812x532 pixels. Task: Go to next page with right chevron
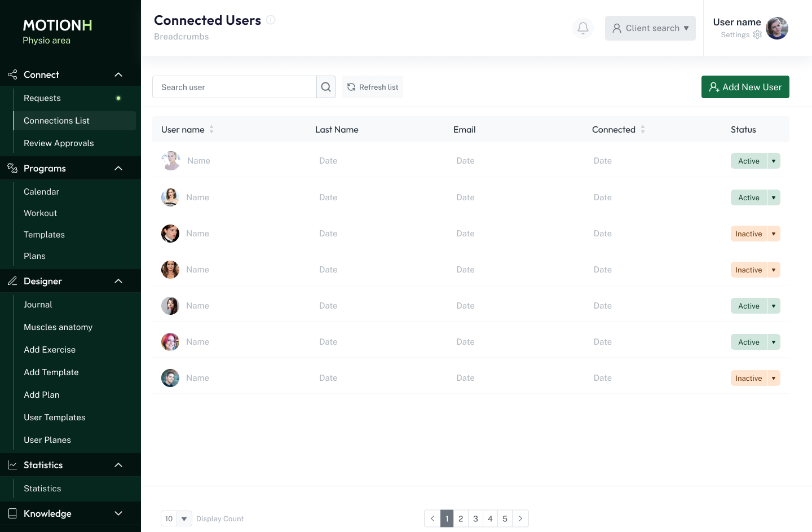coord(520,518)
